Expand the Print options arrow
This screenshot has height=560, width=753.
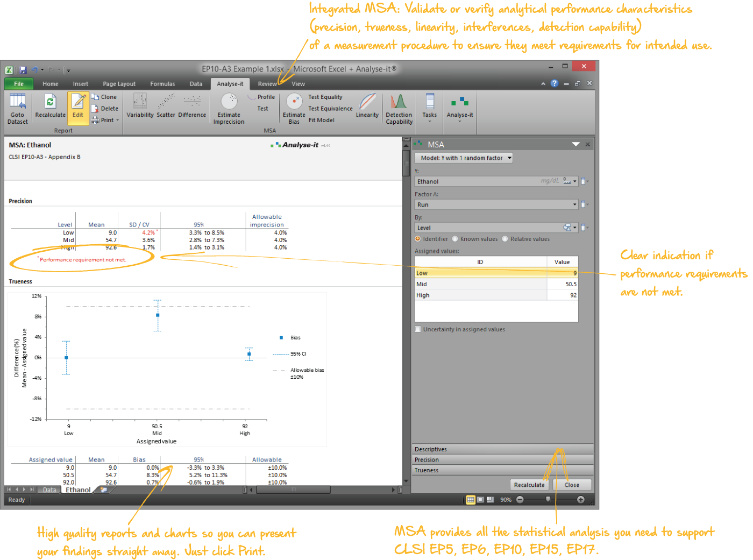coord(118,120)
